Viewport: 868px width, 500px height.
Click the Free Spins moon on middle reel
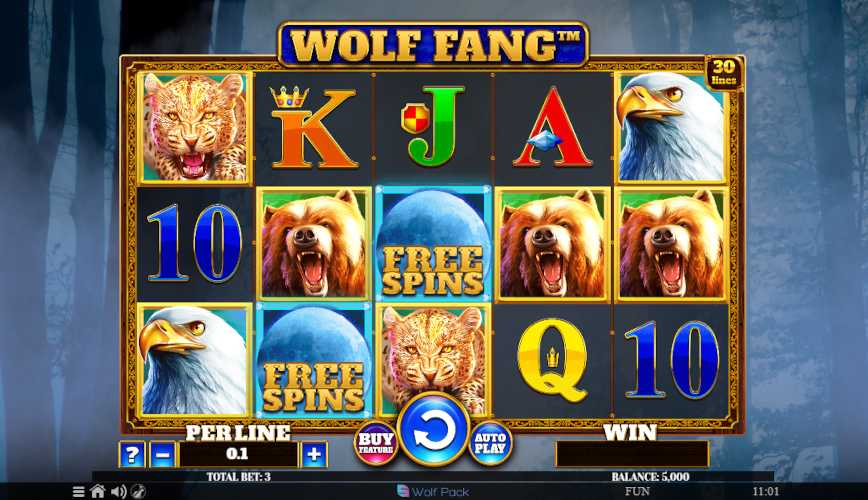coord(433,243)
